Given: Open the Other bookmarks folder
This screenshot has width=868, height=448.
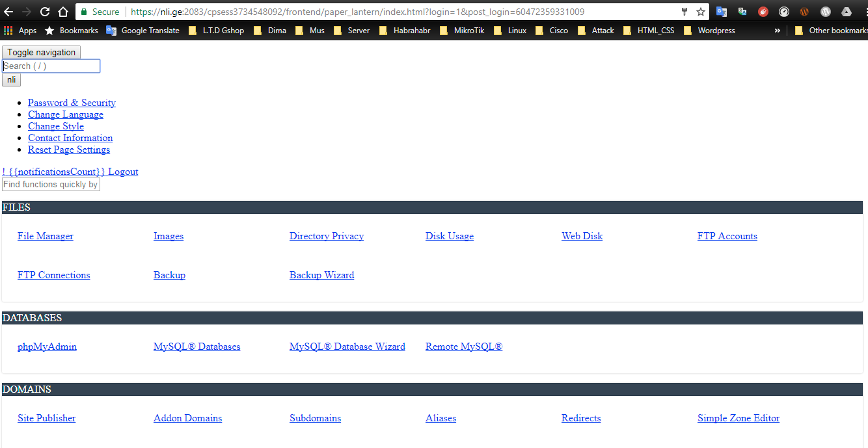Looking at the screenshot, I should [x=831, y=31].
